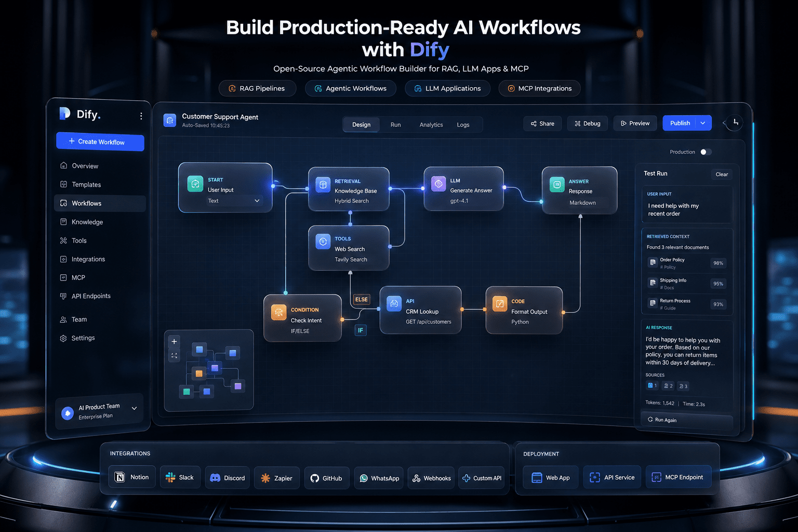Image resolution: width=798 pixels, height=532 pixels.
Task: Select the MCP Integrations pill
Action: [539, 88]
